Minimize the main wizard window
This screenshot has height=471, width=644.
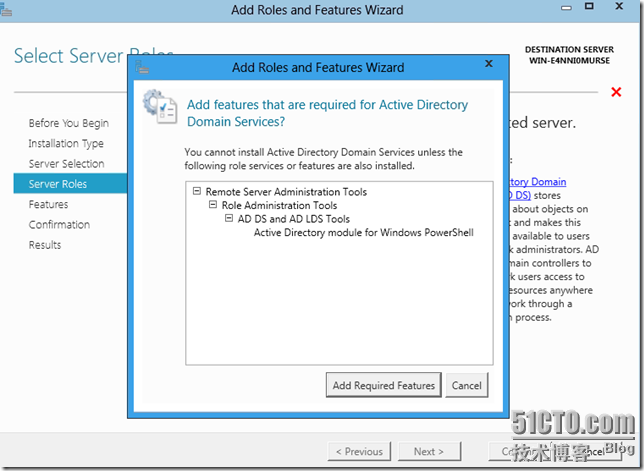pos(566,8)
